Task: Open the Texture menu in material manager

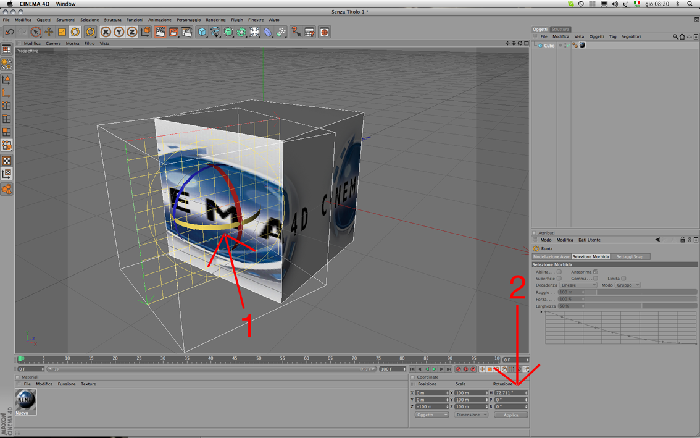Action: pos(88,384)
